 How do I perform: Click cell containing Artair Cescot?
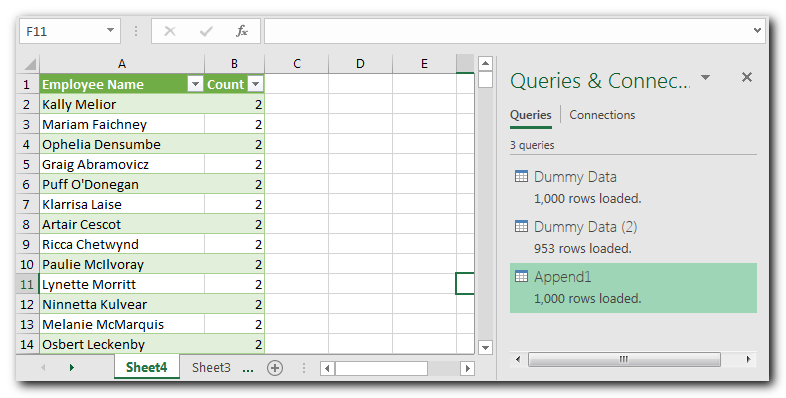point(122,225)
